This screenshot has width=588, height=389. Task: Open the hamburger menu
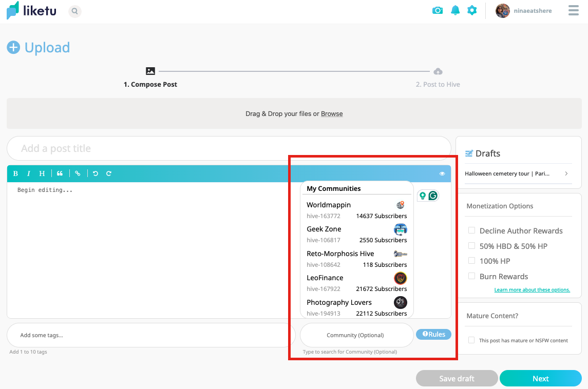574,10
